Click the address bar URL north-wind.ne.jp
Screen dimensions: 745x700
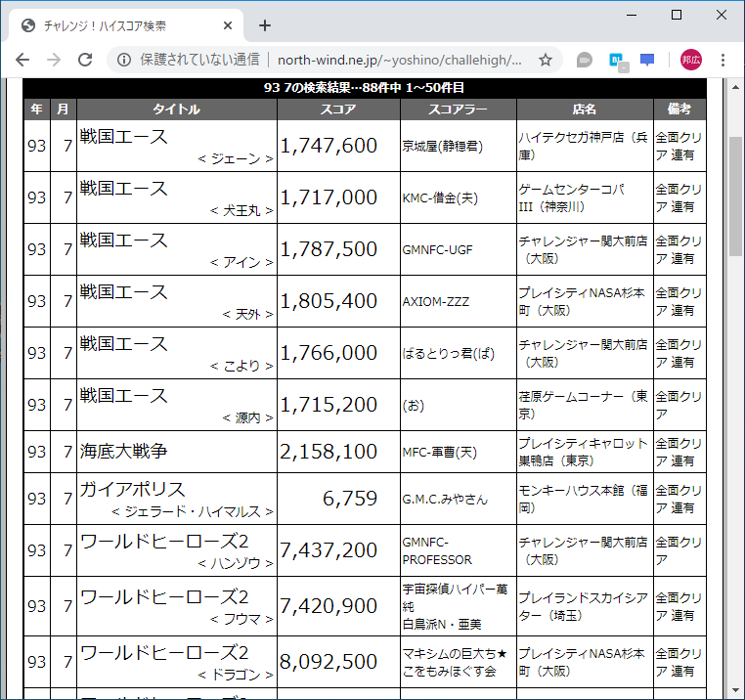click(399, 60)
